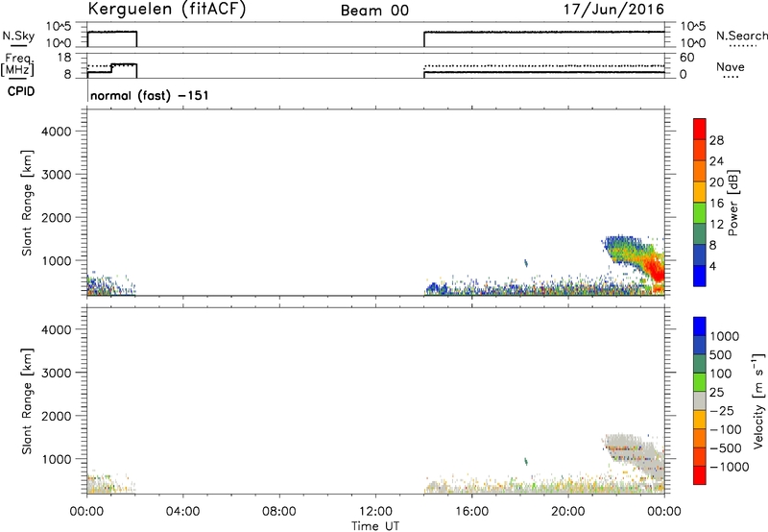The width and height of the screenshot is (768, 532).
Task: Click the "N.Sky" legend label
Action: click(x=18, y=36)
